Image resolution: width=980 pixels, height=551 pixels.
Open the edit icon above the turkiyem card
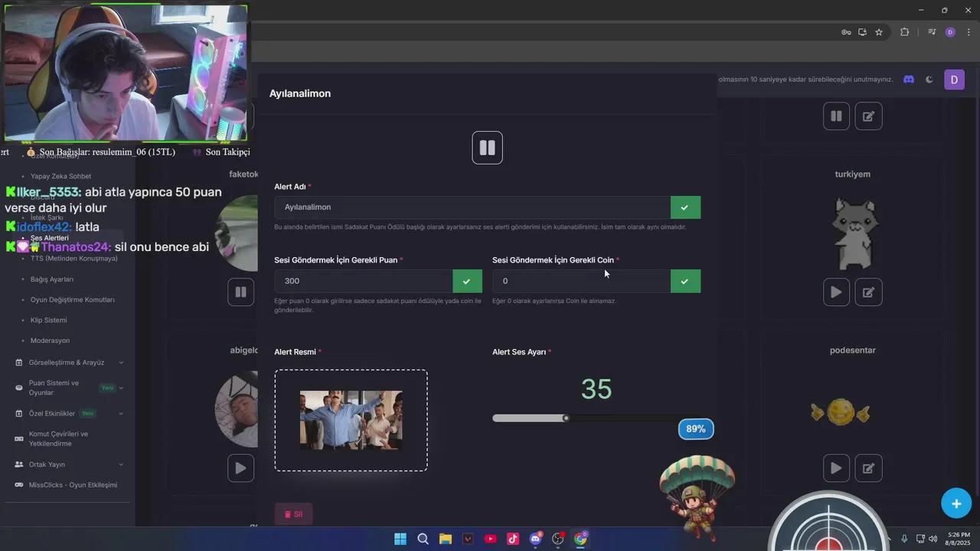tap(868, 116)
